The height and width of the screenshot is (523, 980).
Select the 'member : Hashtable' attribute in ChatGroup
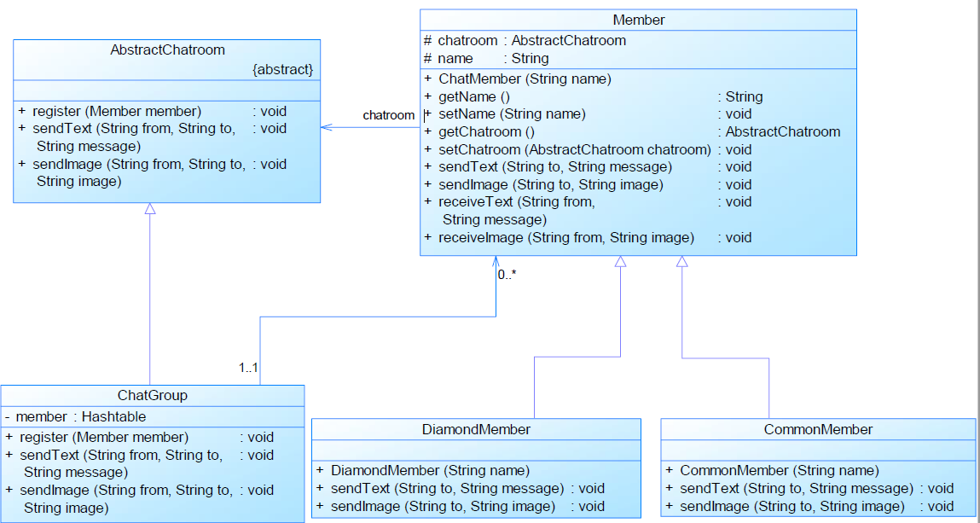click(x=81, y=417)
